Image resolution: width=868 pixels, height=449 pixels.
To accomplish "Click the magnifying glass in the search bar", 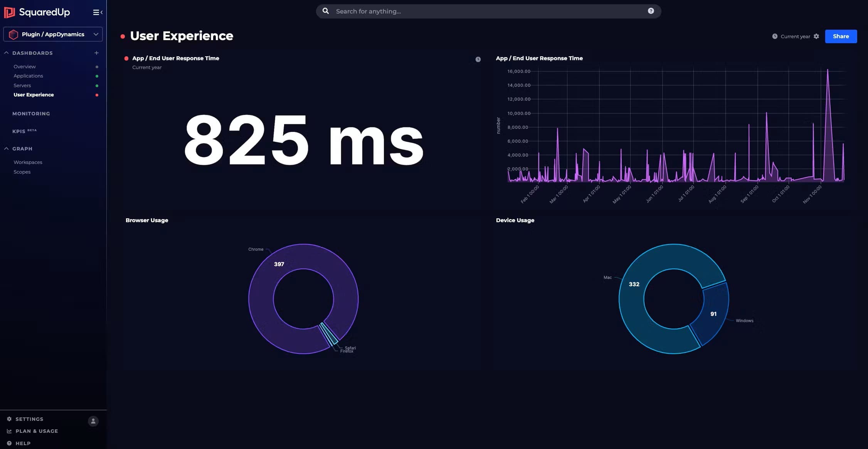I will tap(326, 11).
